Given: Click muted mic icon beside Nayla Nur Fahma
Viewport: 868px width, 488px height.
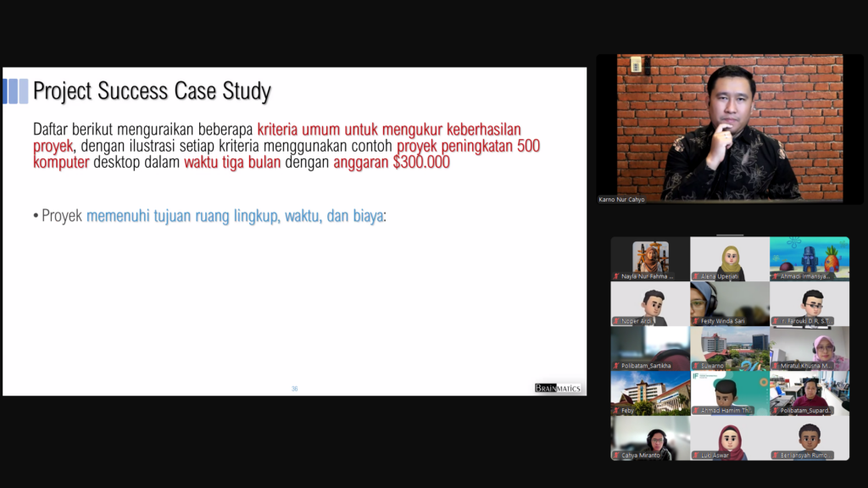Looking at the screenshot, I should pyautogui.click(x=616, y=276).
